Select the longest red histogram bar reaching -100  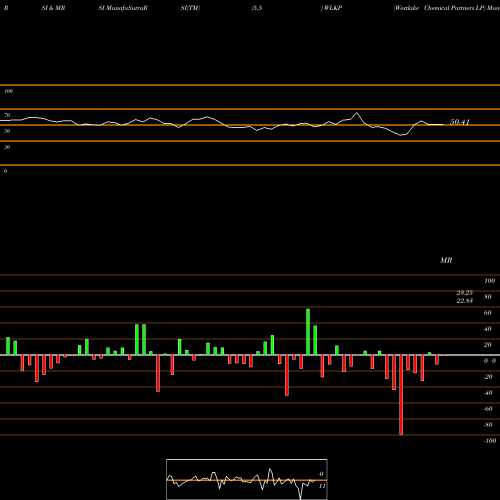(401, 395)
